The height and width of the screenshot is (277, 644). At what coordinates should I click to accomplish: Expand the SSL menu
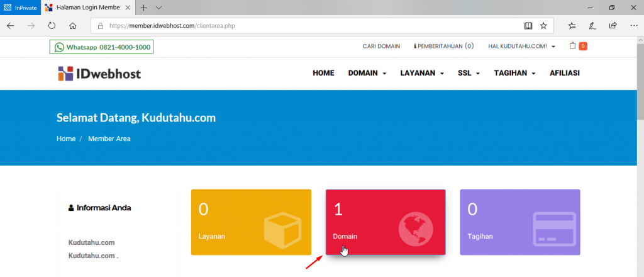click(469, 73)
